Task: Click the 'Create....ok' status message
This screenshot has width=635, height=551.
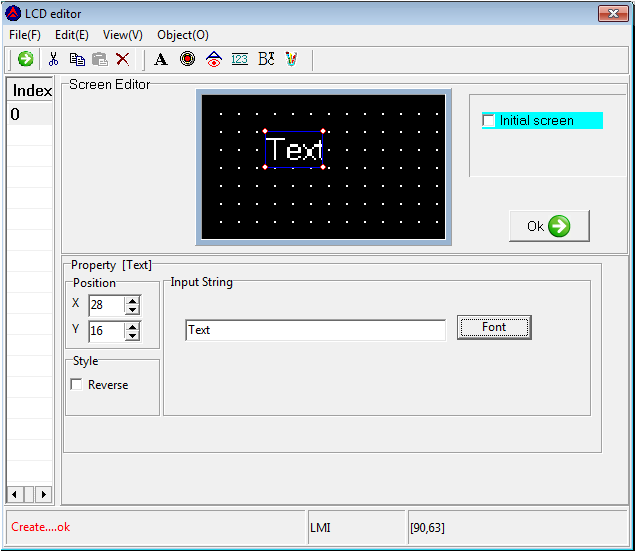Action: tap(40, 527)
